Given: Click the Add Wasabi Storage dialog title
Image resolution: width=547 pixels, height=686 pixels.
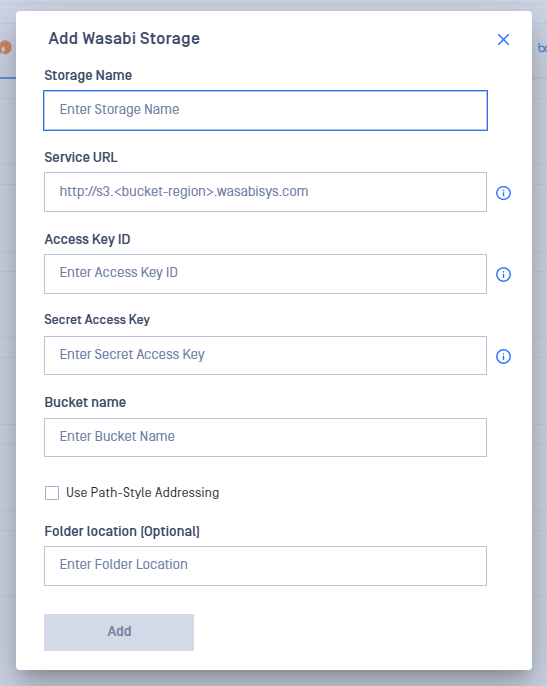Looking at the screenshot, I should pos(124,38).
